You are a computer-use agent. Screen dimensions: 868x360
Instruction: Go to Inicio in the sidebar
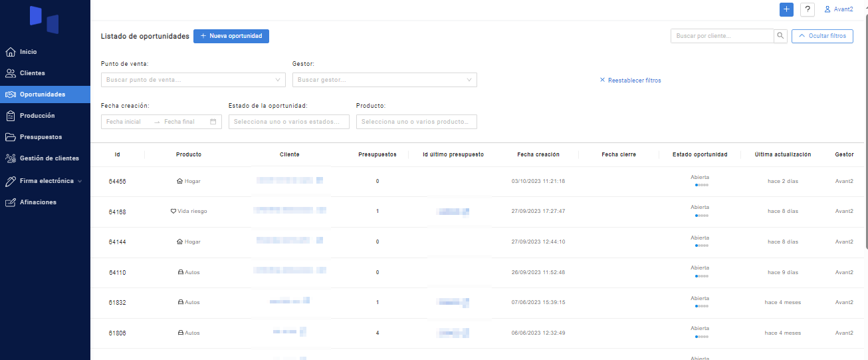[x=45, y=52]
